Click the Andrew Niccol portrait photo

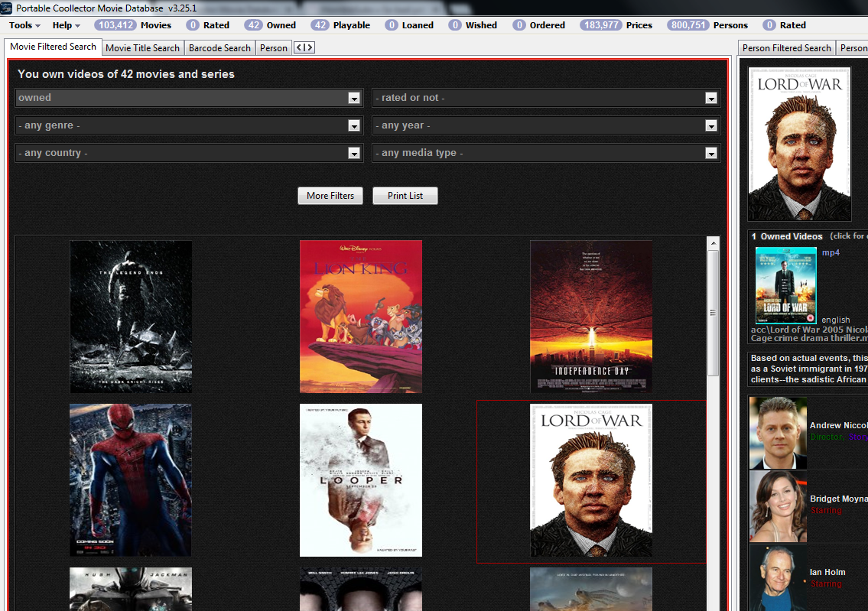point(778,433)
